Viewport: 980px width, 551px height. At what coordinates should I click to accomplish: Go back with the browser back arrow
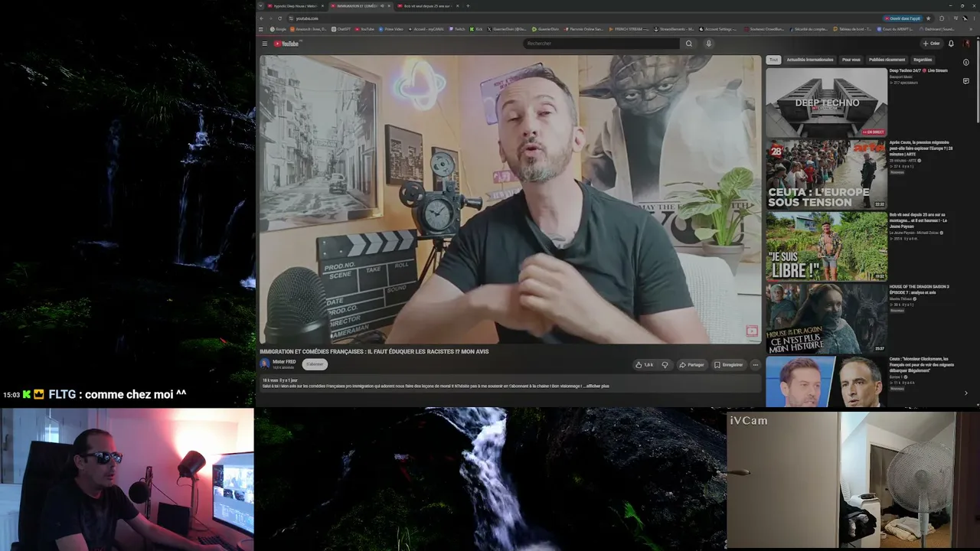point(261,18)
